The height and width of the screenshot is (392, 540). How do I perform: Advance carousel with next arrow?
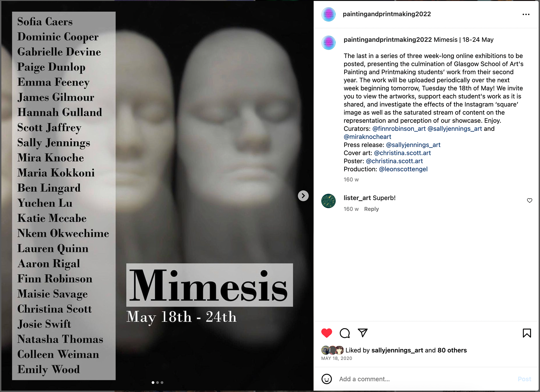pos(303,196)
